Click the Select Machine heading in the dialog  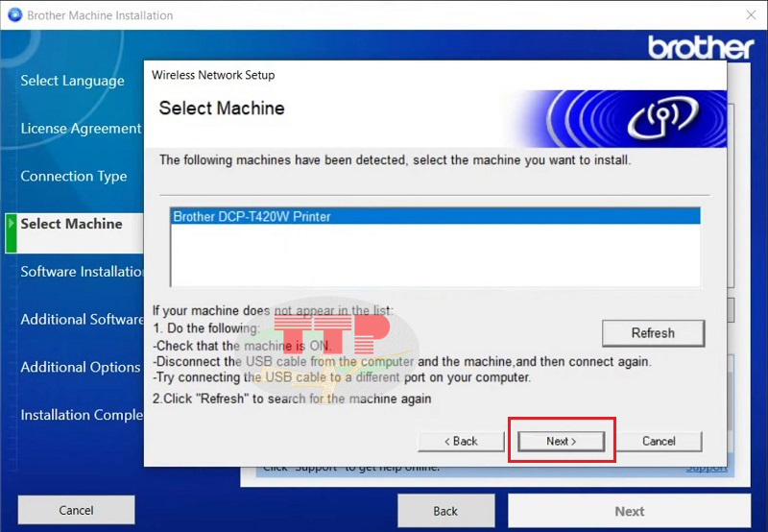[222, 108]
